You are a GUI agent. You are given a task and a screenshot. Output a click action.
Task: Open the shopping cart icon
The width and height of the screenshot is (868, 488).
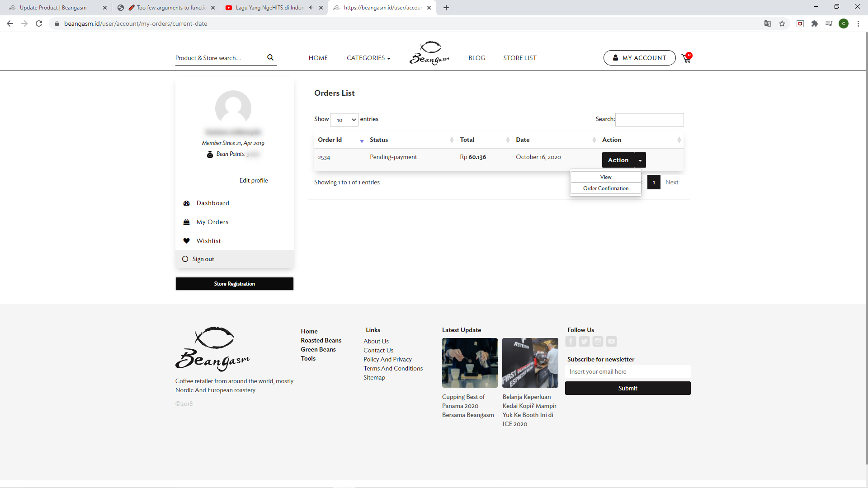[x=686, y=58]
